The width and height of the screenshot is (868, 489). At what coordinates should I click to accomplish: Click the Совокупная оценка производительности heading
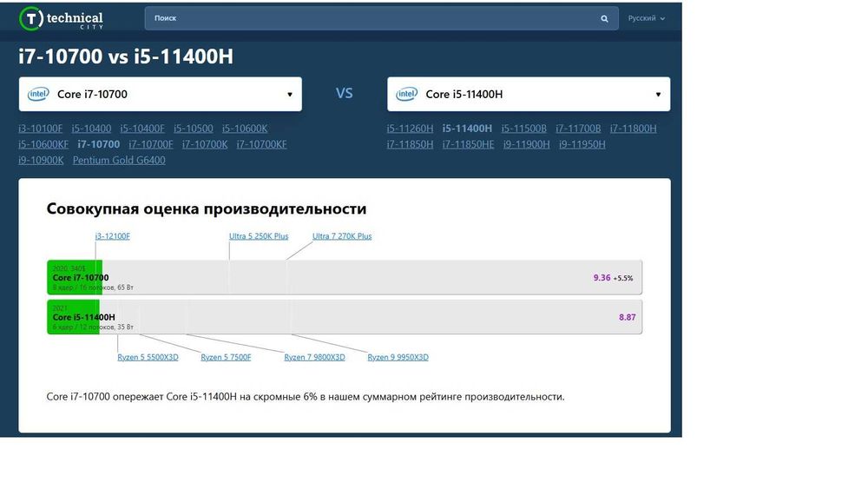pyautogui.click(x=207, y=208)
